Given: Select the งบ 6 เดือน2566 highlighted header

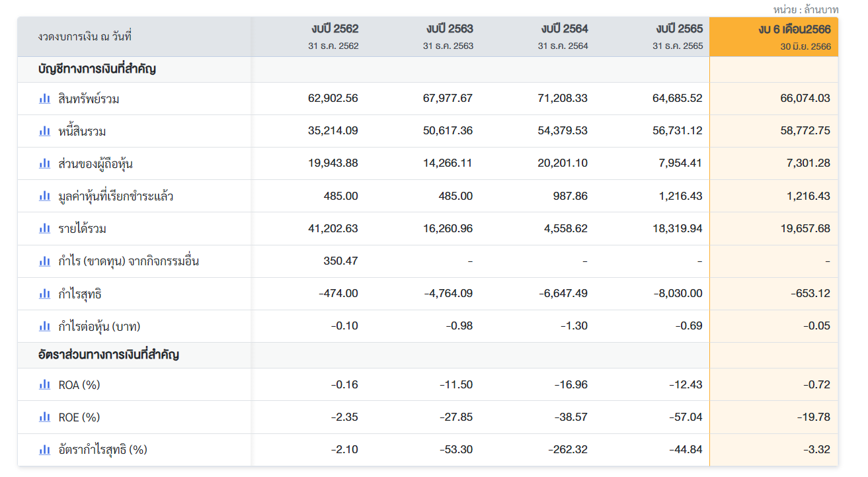Looking at the screenshot, I should [773, 36].
